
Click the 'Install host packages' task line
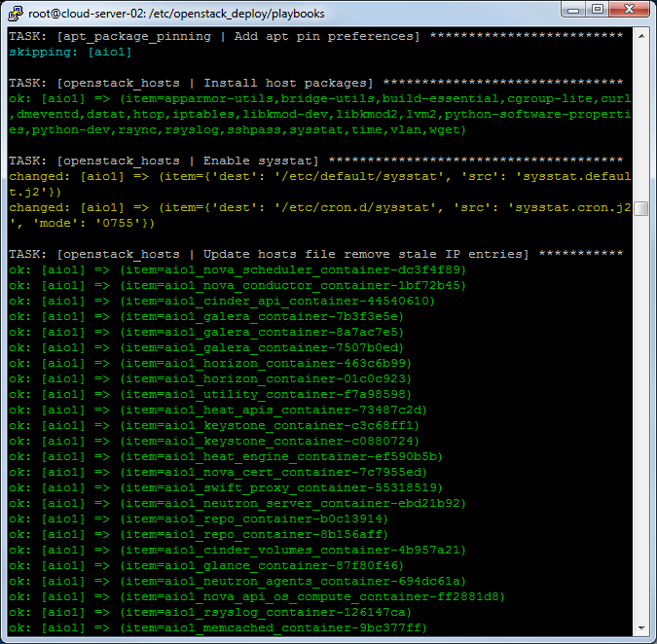[316, 83]
